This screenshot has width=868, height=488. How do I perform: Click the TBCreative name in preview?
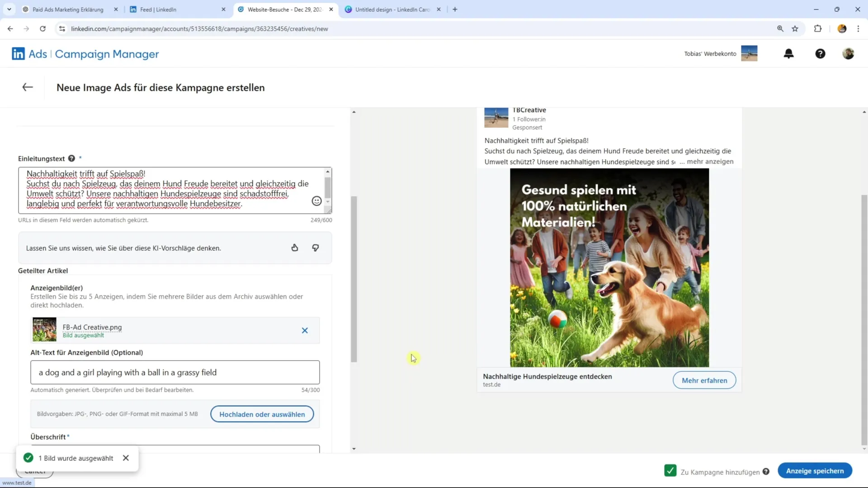click(x=529, y=110)
